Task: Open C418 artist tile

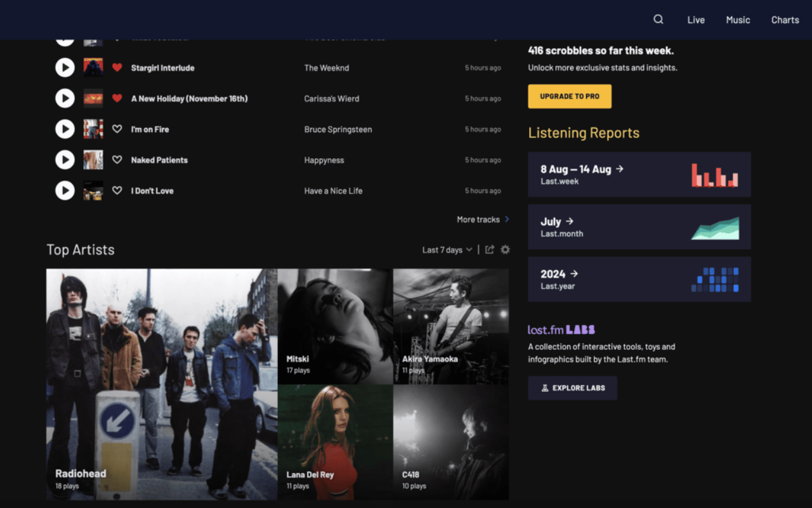Action: coord(451,442)
